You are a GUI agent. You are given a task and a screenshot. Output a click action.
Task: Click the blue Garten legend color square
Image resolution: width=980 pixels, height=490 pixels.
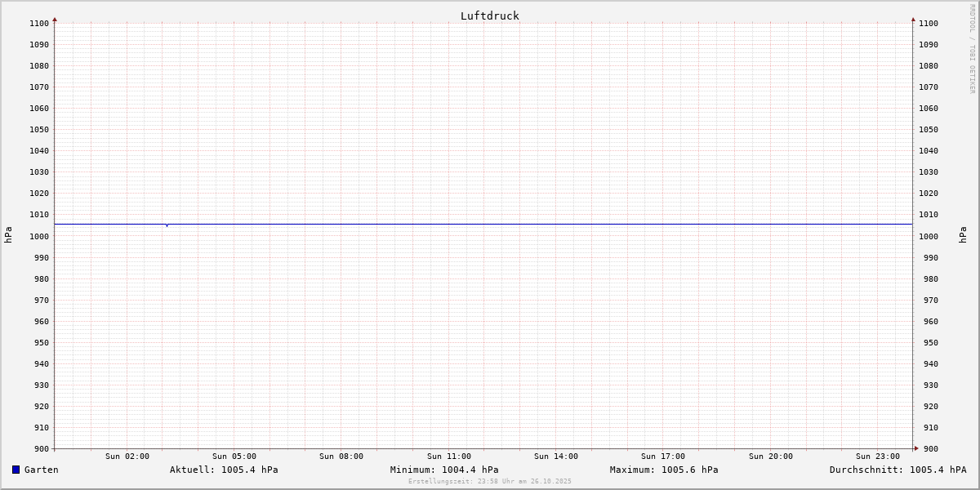click(16, 470)
